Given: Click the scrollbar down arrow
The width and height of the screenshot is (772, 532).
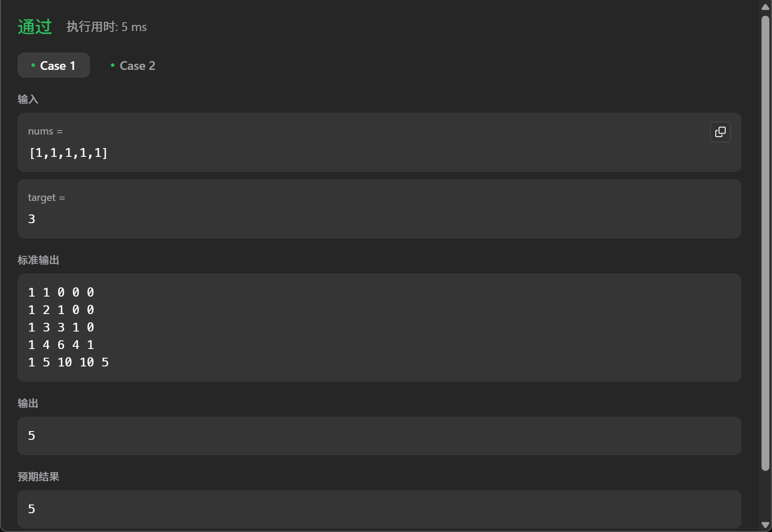Looking at the screenshot, I should point(765,525).
